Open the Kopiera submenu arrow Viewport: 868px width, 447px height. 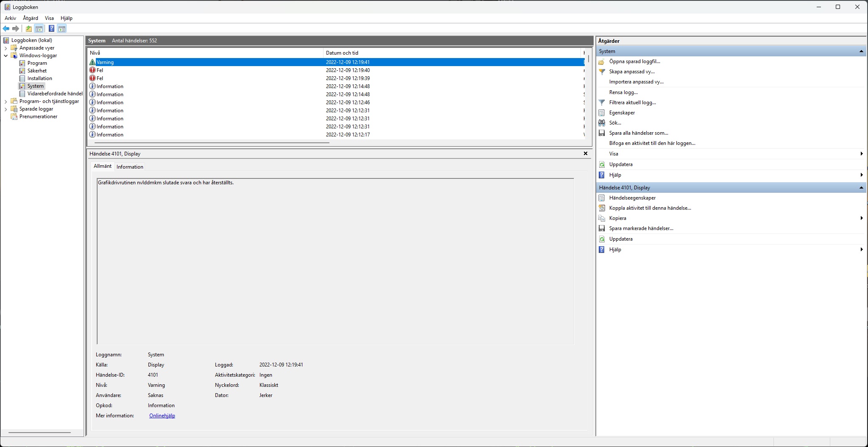pyautogui.click(x=861, y=218)
